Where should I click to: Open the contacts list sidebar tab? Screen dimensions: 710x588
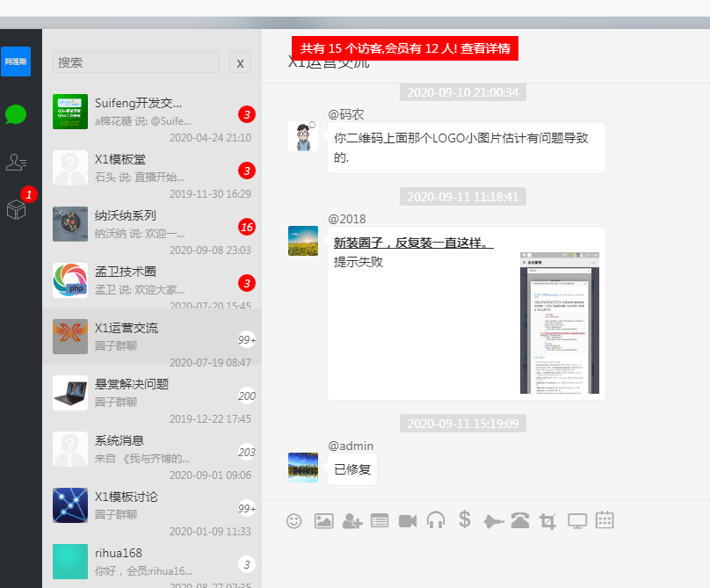16,162
